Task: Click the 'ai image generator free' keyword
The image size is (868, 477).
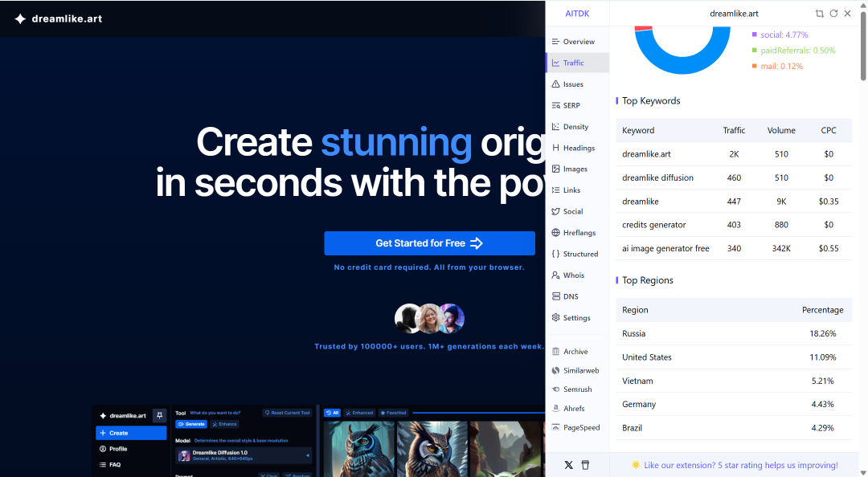Action: [665, 248]
